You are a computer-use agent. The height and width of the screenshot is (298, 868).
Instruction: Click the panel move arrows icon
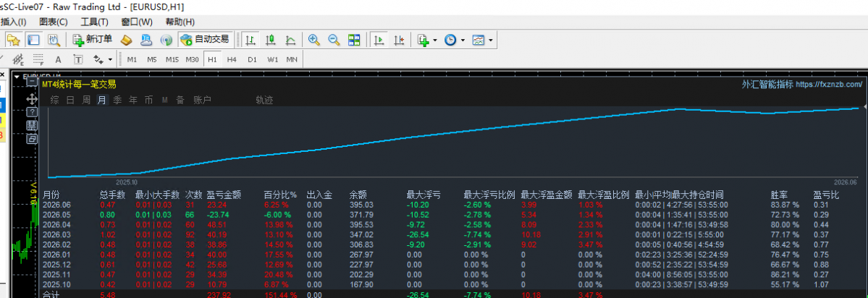[32, 98]
